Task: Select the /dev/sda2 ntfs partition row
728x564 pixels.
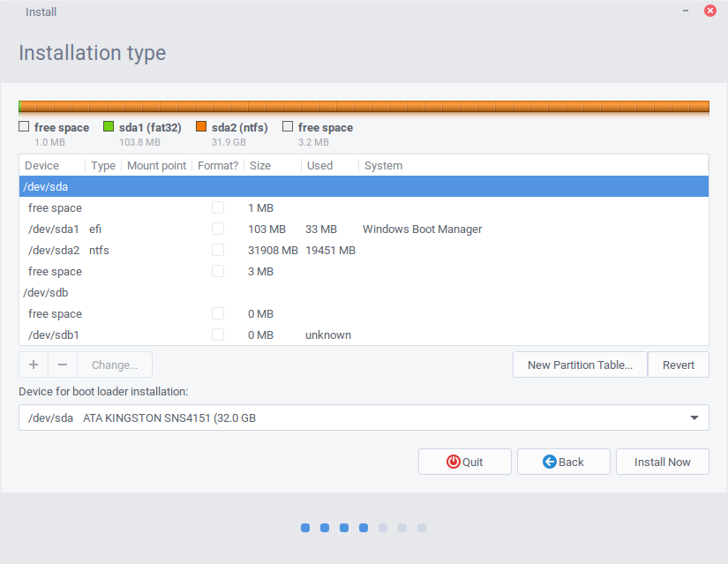Action: (364, 250)
